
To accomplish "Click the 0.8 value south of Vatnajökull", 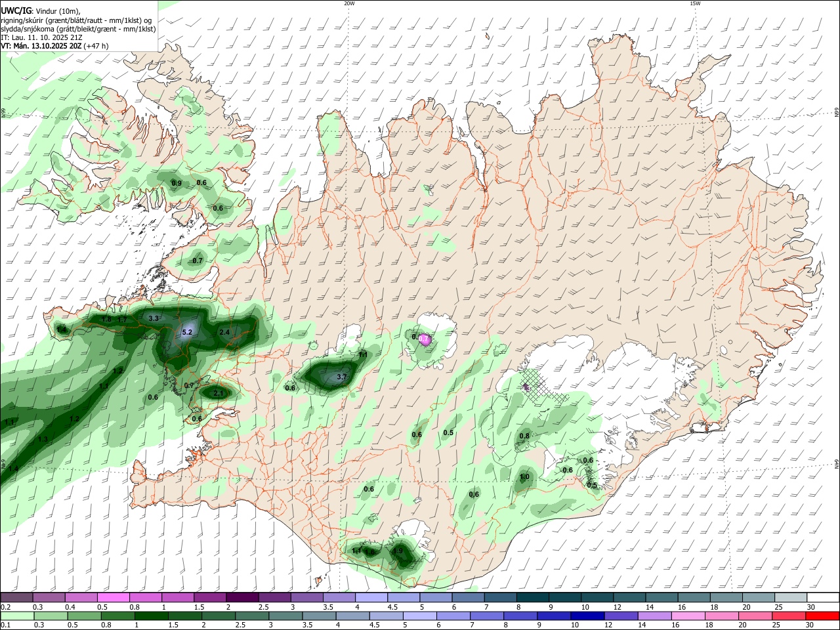I will [x=524, y=436].
